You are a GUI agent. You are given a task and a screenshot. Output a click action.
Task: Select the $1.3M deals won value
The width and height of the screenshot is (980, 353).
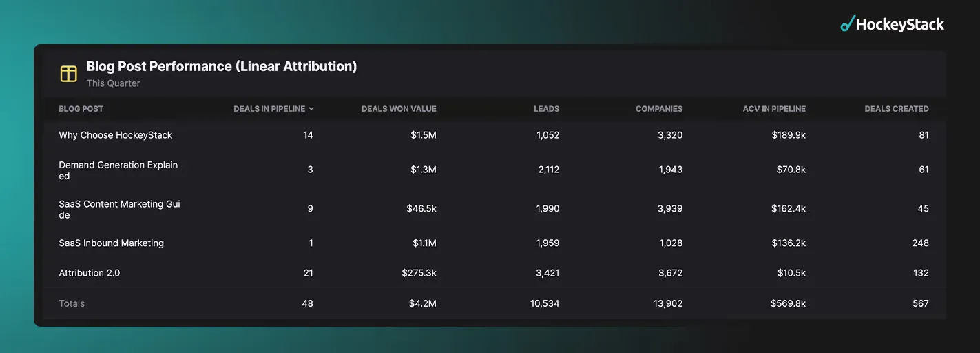click(424, 170)
